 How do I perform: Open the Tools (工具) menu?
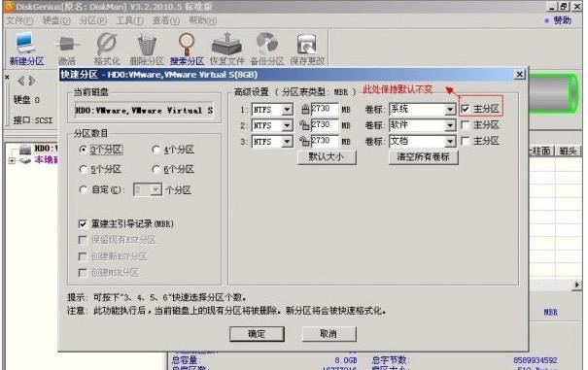pos(129,20)
